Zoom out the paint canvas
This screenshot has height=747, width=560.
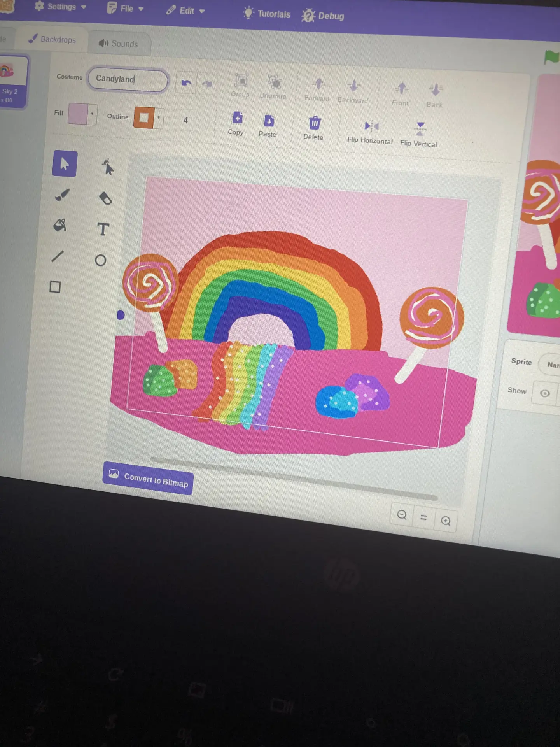pos(402,515)
